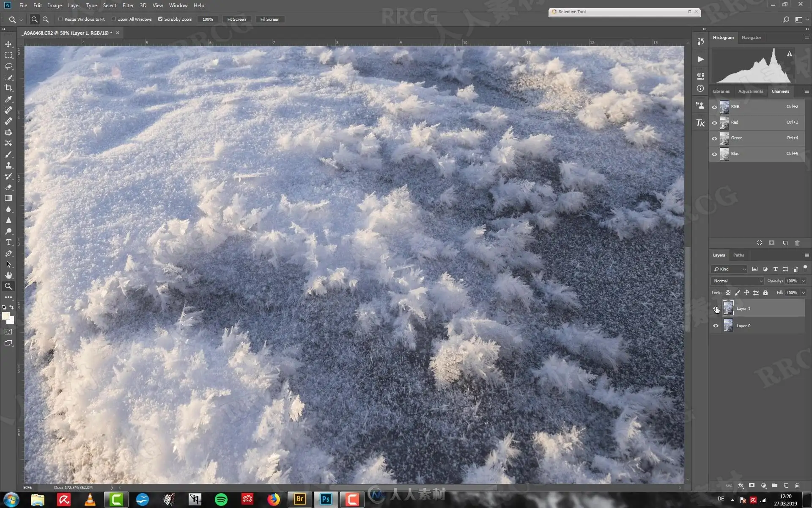Click the Add layer mask icon
The width and height of the screenshot is (812, 508).
[x=752, y=486]
